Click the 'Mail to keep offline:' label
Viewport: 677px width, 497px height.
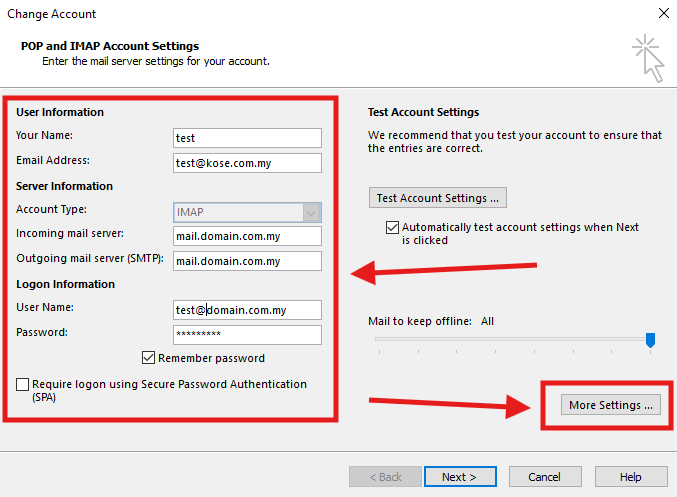pos(420,321)
